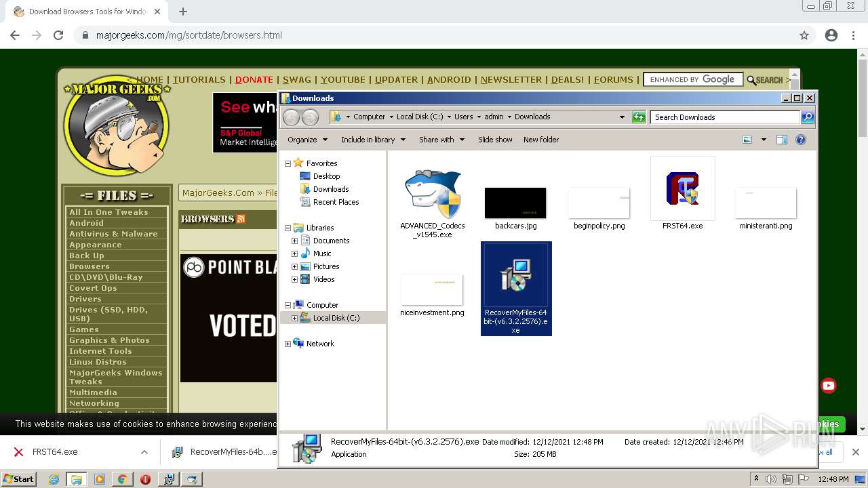
Task: Expand Music library node
Action: (294, 253)
